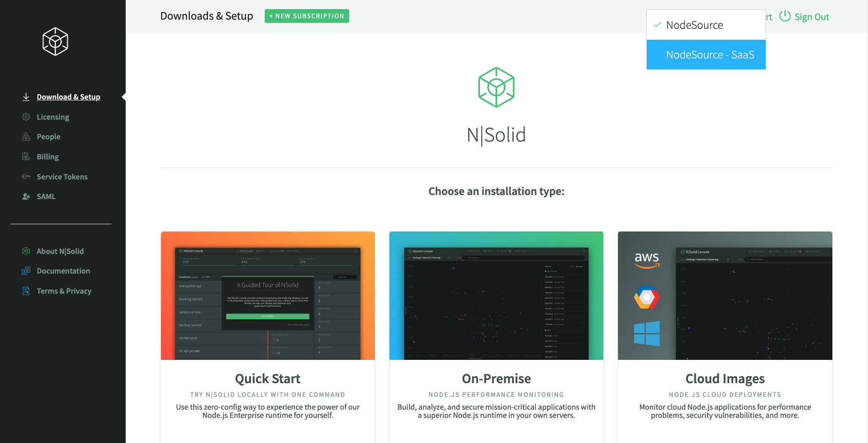
Task: Open the Billing page
Action: pyautogui.click(x=48, y=157)
